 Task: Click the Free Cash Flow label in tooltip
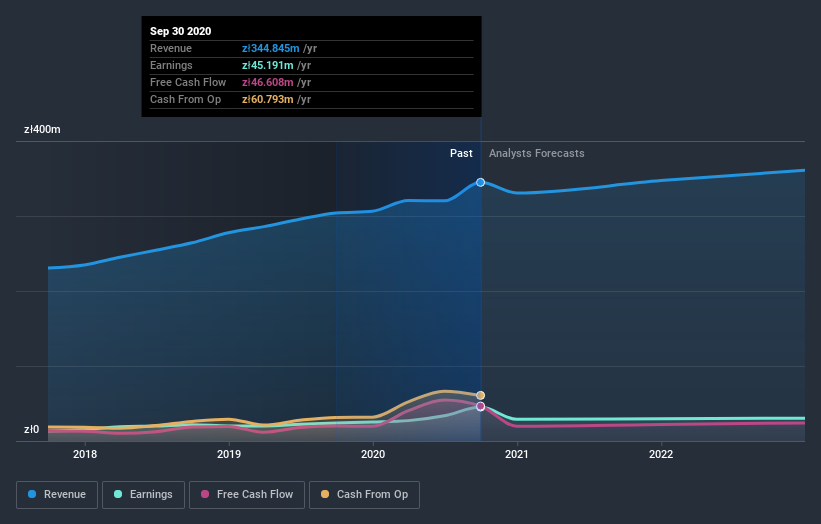[x=188, y=82]
